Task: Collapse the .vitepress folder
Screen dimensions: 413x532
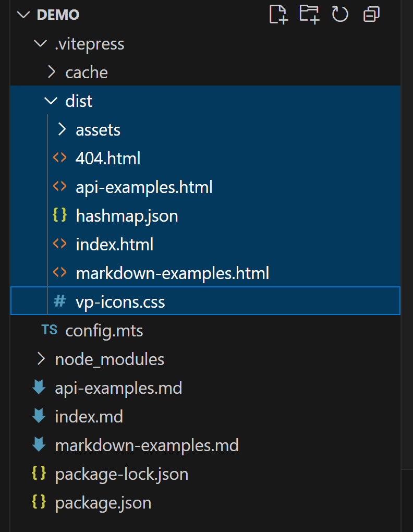Action: pyautogui.click(x=40, y=44)
